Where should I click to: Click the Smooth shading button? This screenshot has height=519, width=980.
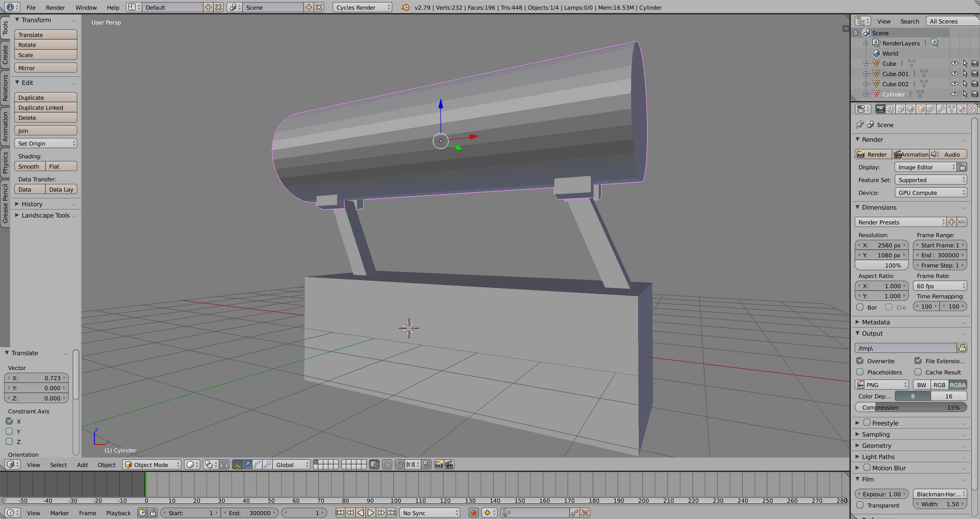click(x=30, y=167)
